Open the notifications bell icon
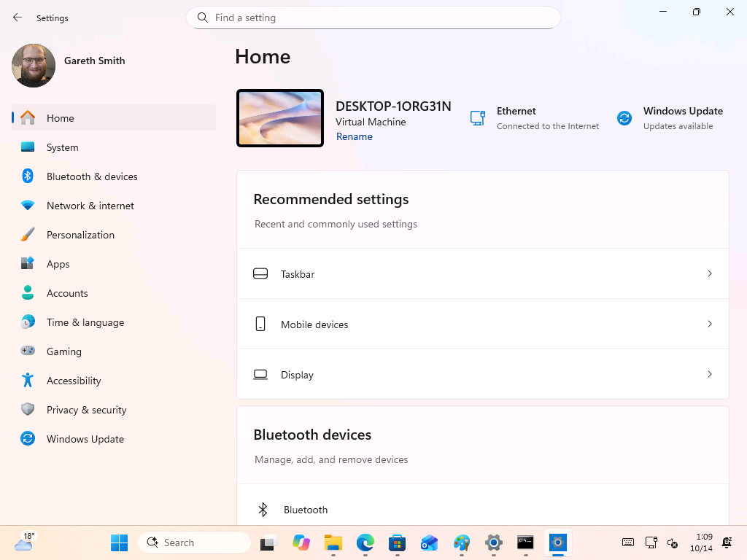 point(727,542)
